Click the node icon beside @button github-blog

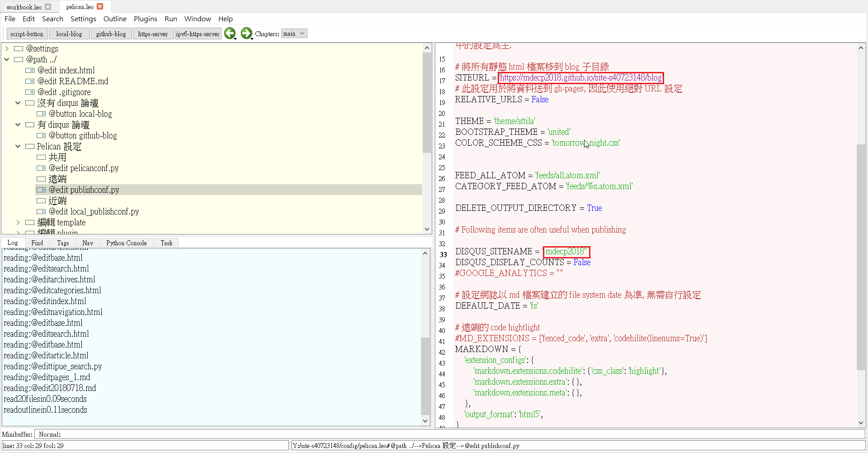pos(41,135)
